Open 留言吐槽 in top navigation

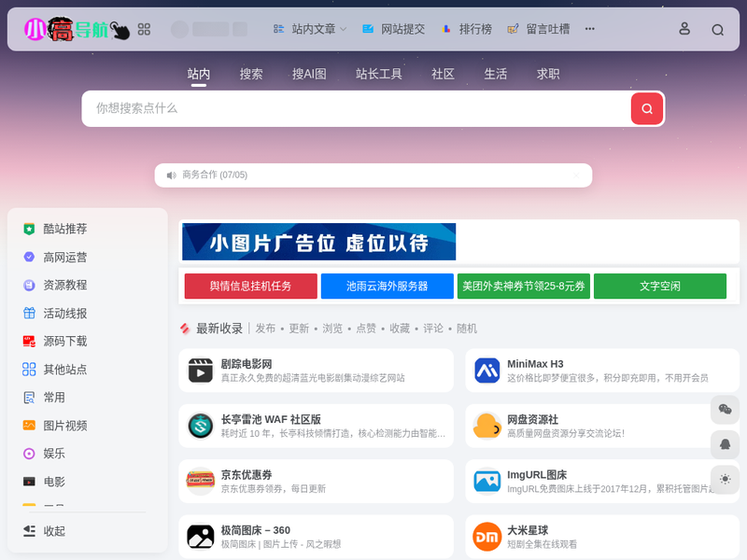[x=539, y=29]
